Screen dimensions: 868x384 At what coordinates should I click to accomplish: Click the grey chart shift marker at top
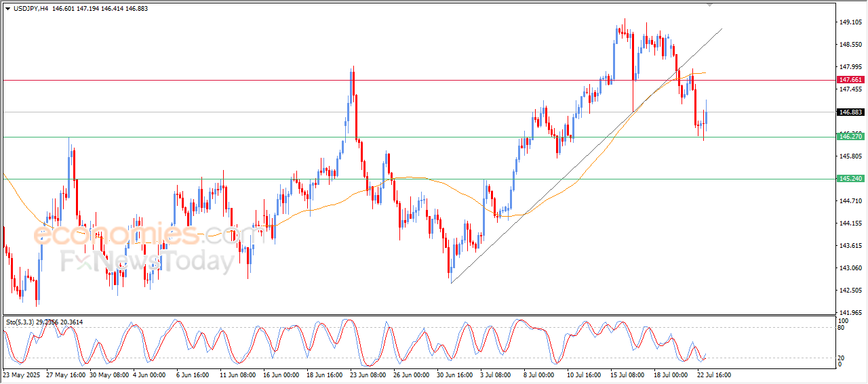(710, 4)
